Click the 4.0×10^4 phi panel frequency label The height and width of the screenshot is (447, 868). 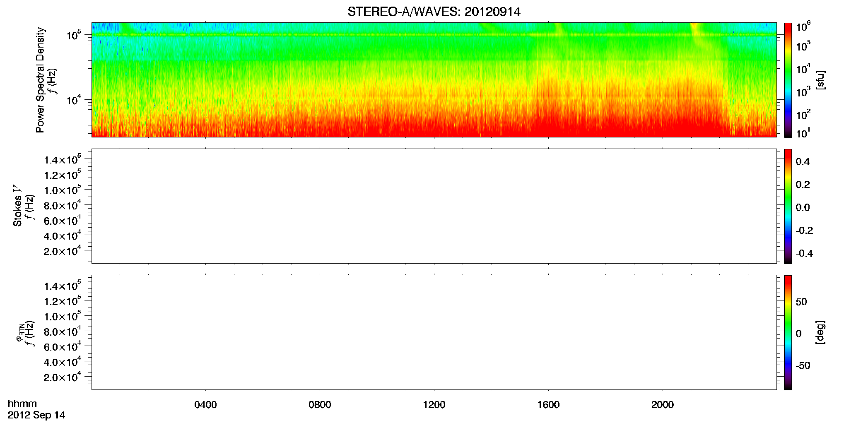(63, 361)
